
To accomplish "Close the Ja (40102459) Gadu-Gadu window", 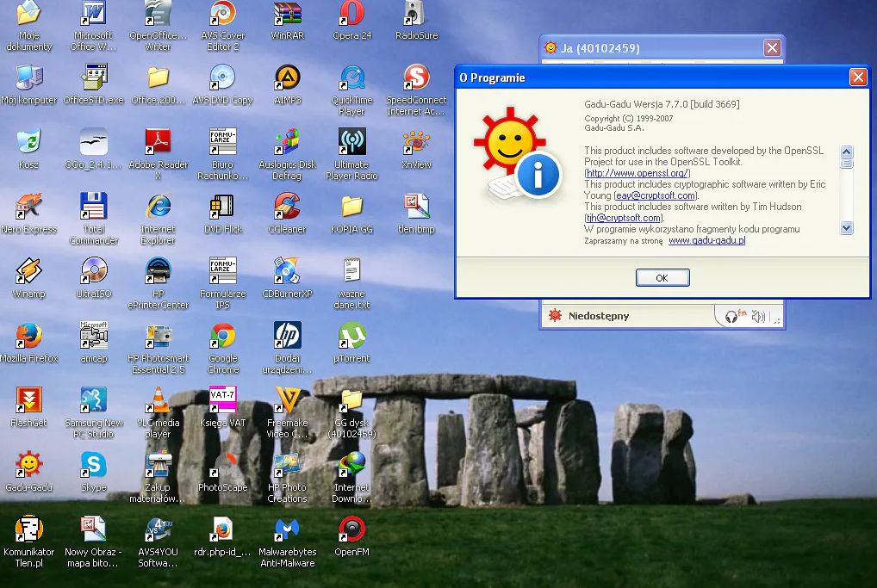I will tap(773, 48).
